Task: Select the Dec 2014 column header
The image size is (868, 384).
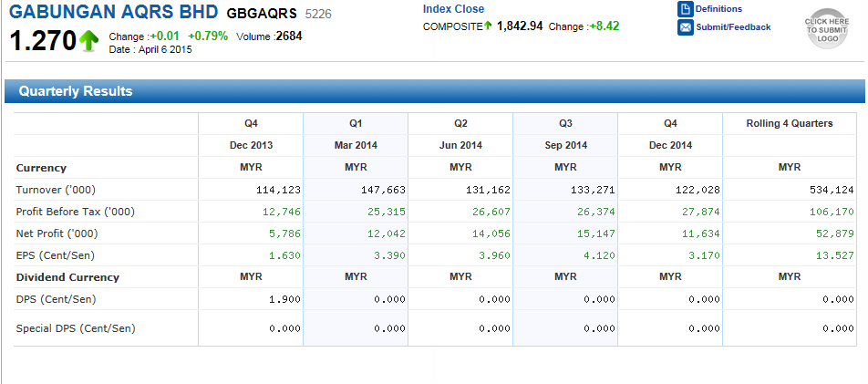Action: pos(670,146)
